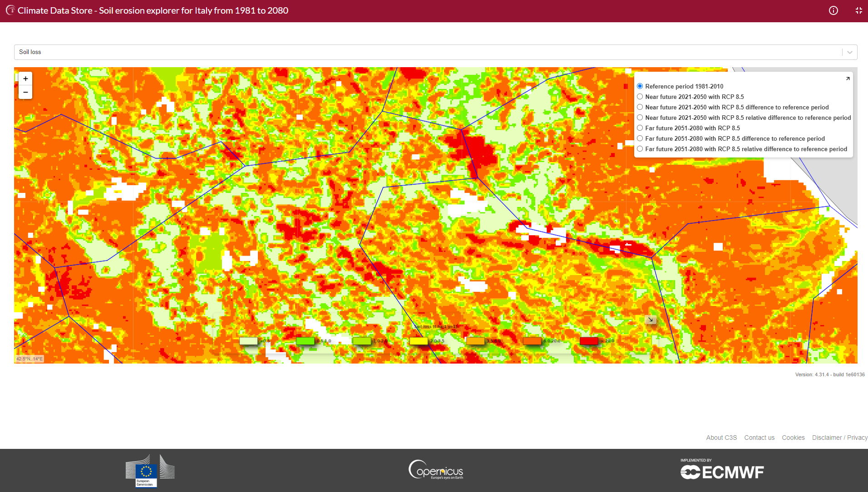The image size is (868, 492).
Task: Click the ECMWF logo in the footer
Action: (722, 471)
